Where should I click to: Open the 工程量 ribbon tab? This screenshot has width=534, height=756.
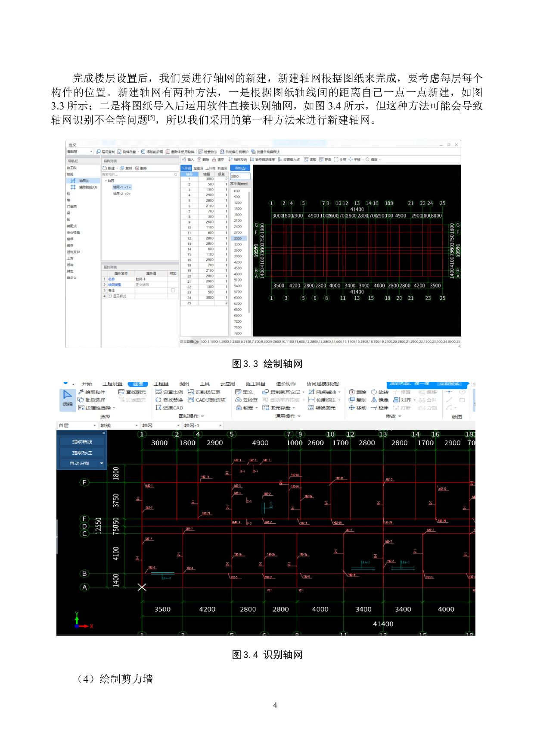[161, 384]
